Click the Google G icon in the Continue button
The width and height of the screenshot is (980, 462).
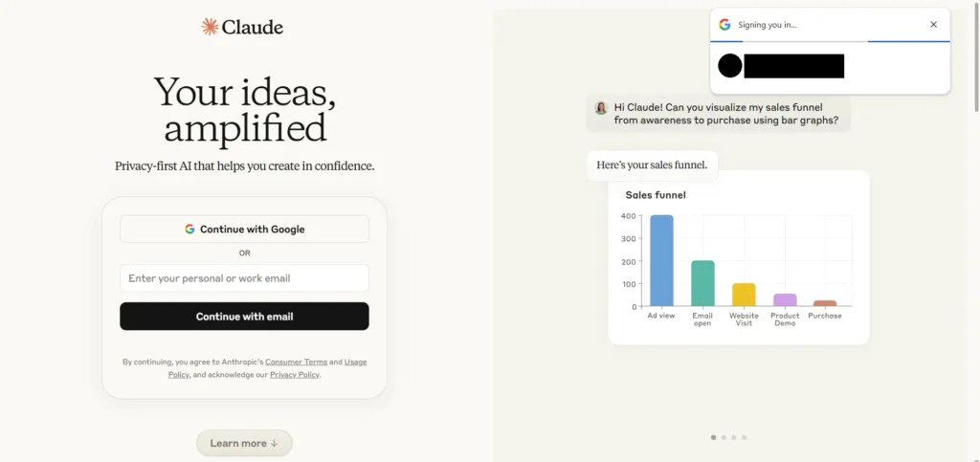point(189,230)
